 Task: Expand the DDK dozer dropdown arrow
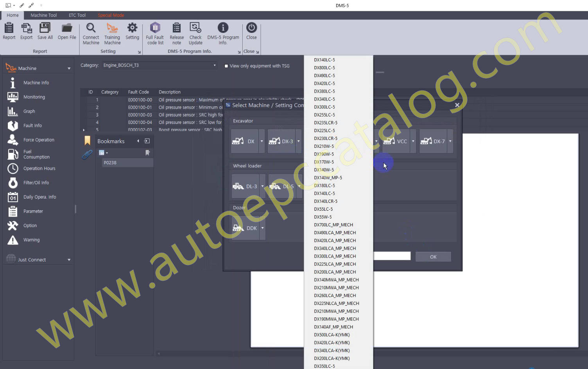point(262,228)
